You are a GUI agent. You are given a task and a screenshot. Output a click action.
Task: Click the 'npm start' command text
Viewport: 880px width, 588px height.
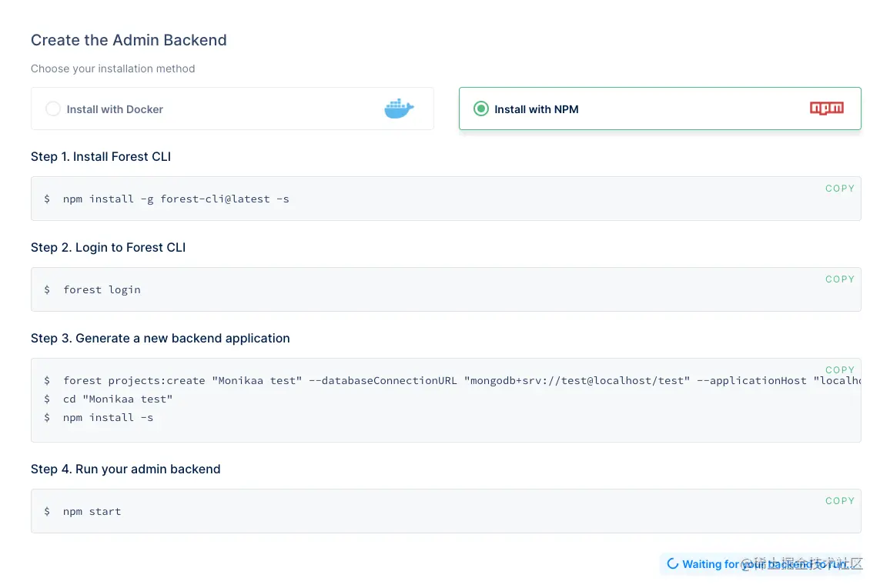(92, 512)
